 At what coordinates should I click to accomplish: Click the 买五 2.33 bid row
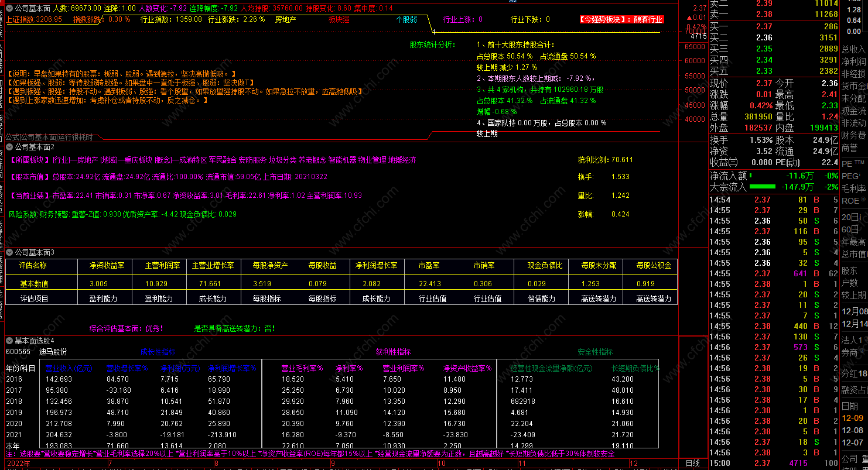774,71
